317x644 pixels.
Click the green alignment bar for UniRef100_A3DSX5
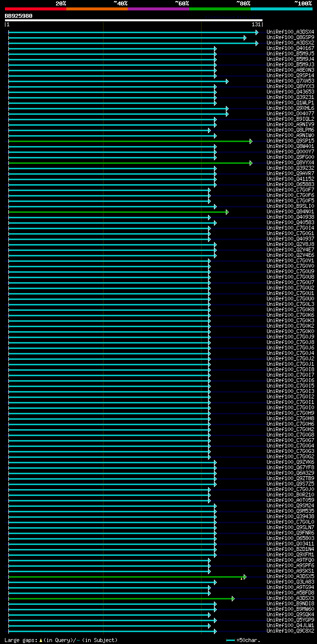coord(127,577)
